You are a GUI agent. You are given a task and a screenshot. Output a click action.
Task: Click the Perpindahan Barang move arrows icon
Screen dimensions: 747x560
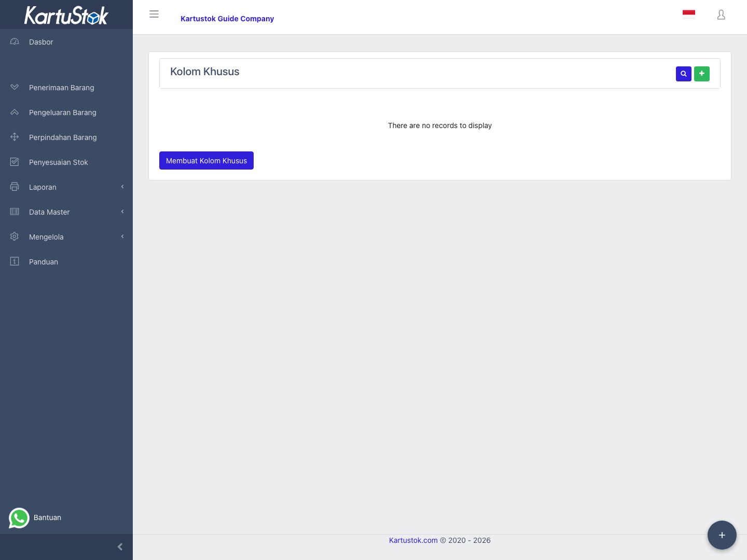pyautogui.click(x=15, y=137)
